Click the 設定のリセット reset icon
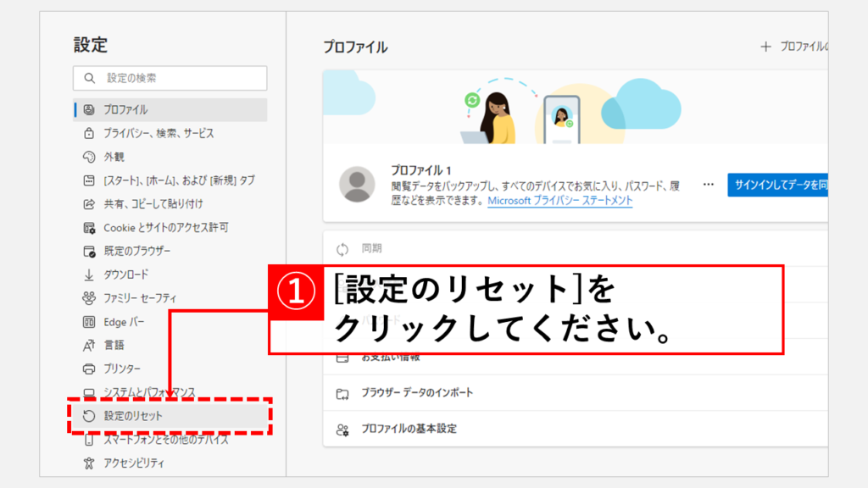This screenshot has height=488, width=868. pos(88,416)
